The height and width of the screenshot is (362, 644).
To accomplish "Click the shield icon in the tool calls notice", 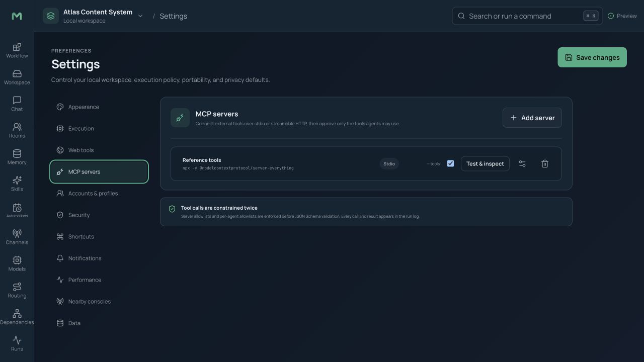I will click(x=172, y=209).
